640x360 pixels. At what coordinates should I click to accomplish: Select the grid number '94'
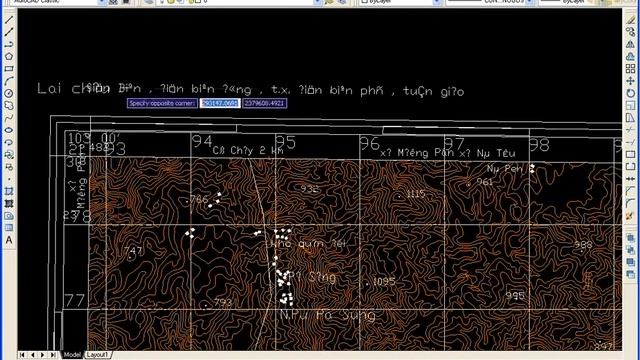click(x=202, y=141)
